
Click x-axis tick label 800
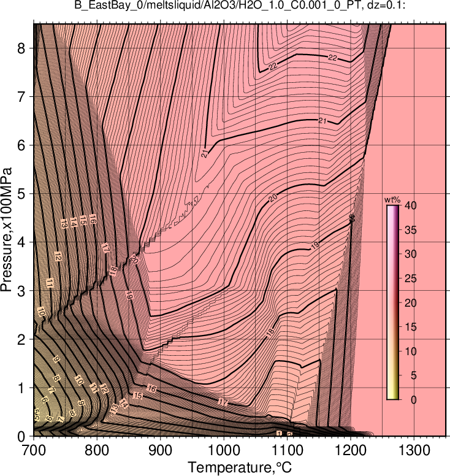(97, 450)
